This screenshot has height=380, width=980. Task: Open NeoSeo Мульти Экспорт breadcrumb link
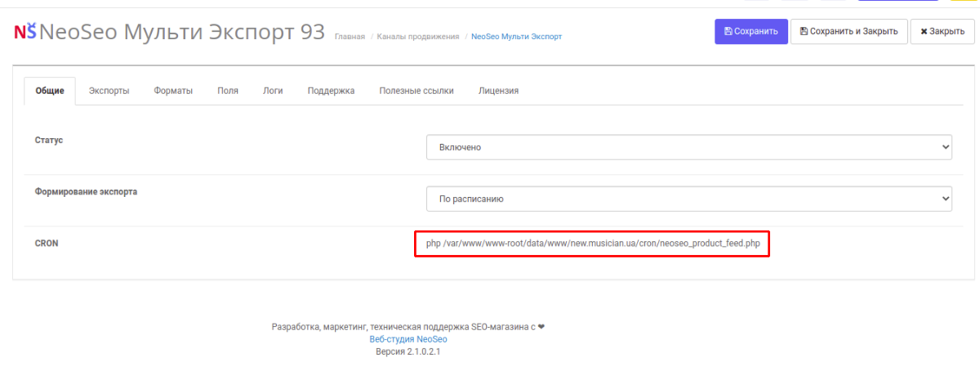click(x=516, y=37)
